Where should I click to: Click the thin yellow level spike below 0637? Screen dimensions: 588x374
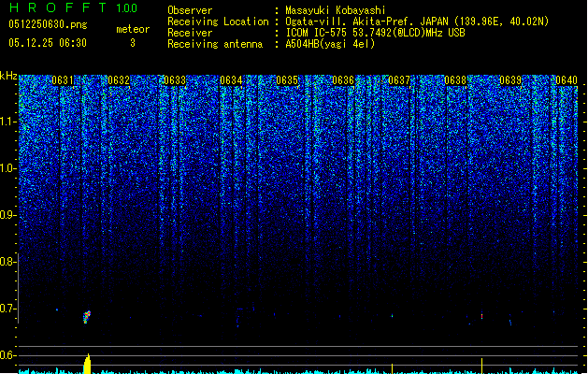click(x=392, y=368)
